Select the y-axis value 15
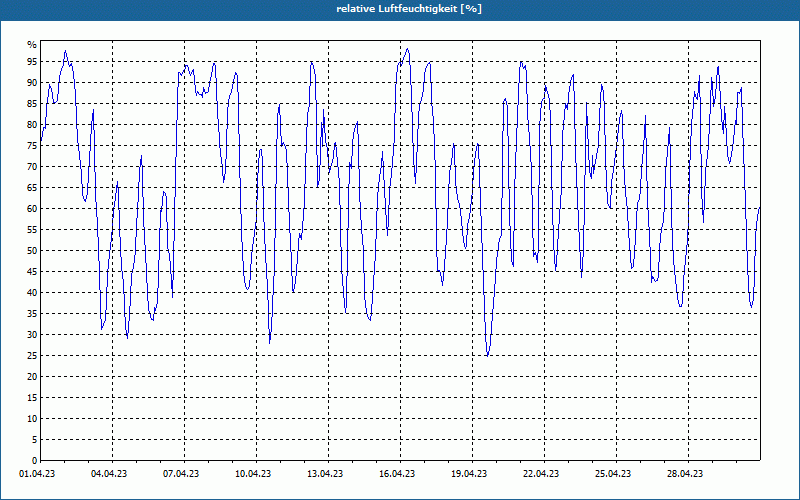800x500 pixels. click(32, 397)
